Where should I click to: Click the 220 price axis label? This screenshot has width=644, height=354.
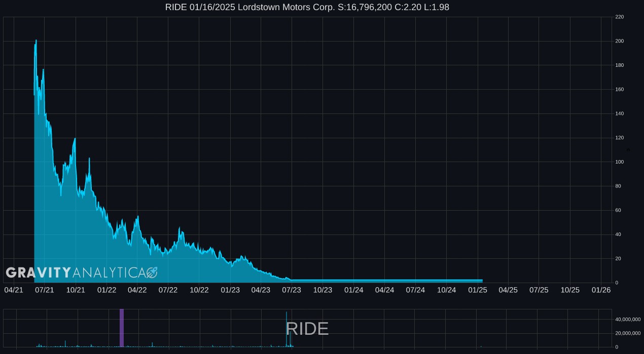(619, 17)
